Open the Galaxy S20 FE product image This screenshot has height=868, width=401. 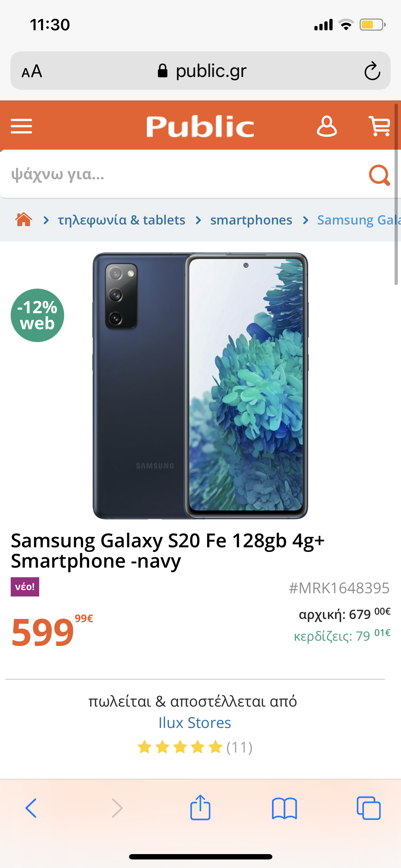point(200,386)
